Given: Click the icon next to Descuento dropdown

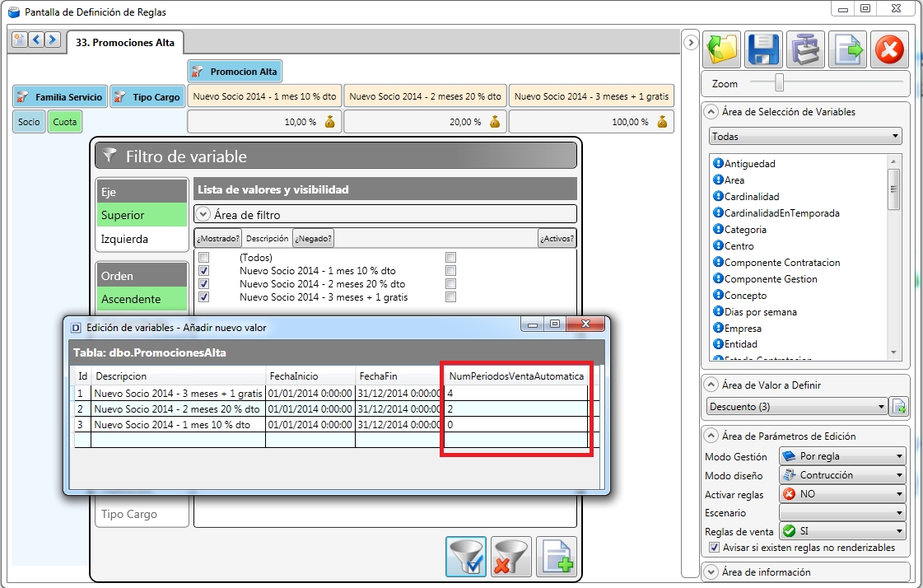Looking at the screenshot, I should (x=899, y=406).
